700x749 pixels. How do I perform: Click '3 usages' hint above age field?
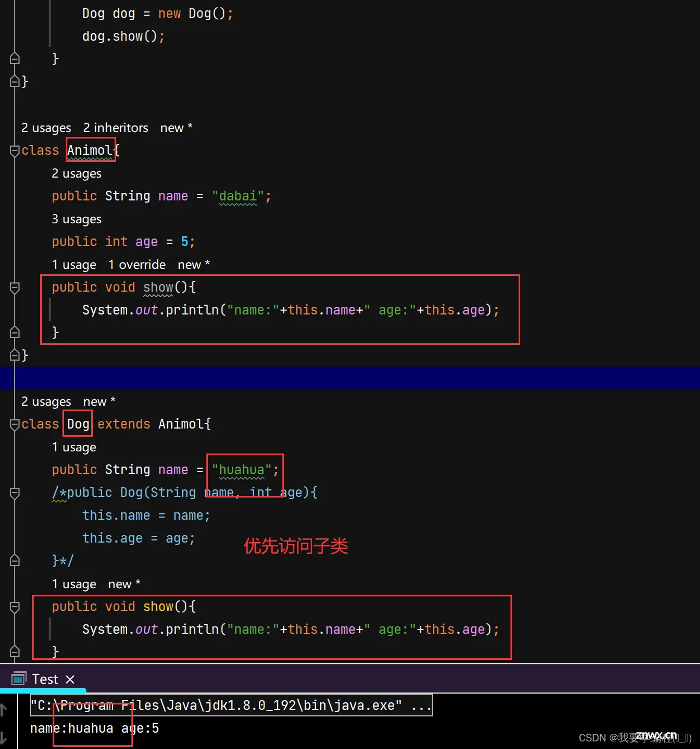point(77,219)
